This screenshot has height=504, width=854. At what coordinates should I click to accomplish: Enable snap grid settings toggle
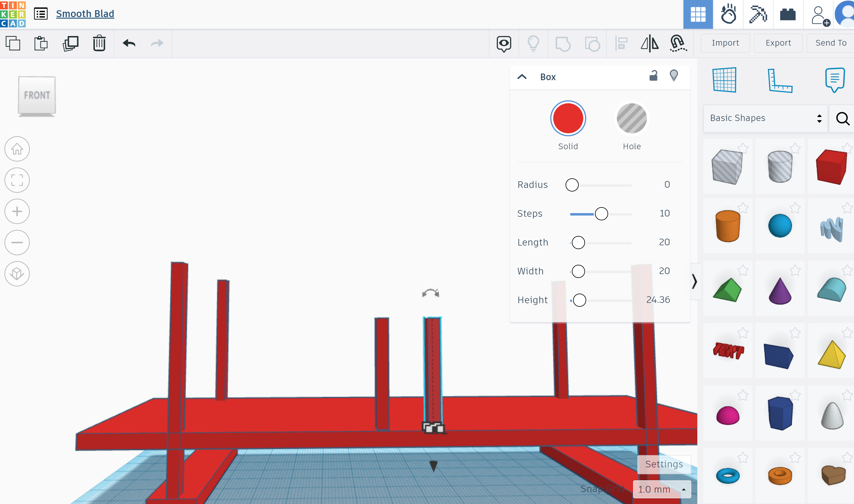tap(664, 464)
